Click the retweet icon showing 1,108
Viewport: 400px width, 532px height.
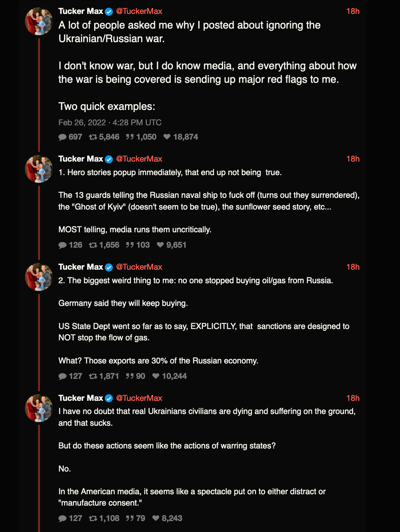(x=93, y=518)
